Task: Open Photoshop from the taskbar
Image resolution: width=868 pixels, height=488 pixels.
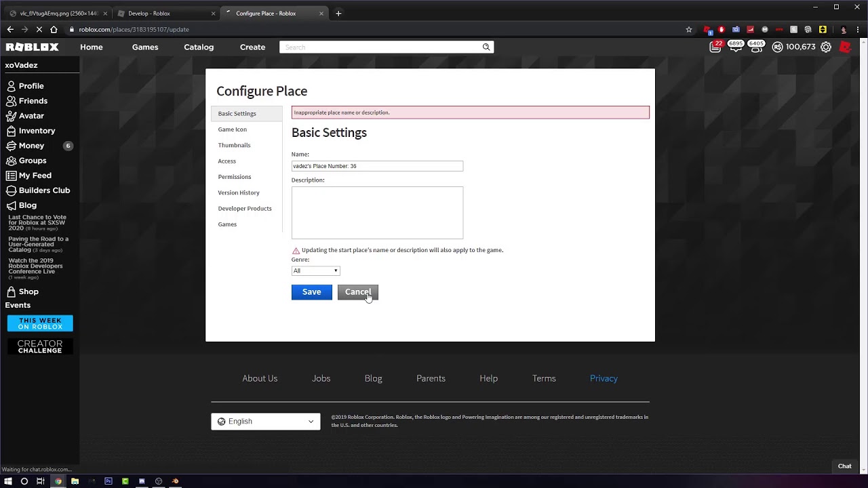Action: 108,481
